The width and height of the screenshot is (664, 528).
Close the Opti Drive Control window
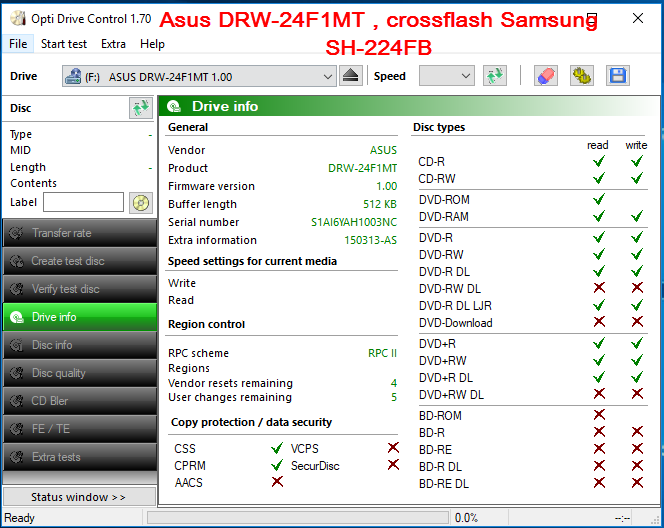pos(638,18)
